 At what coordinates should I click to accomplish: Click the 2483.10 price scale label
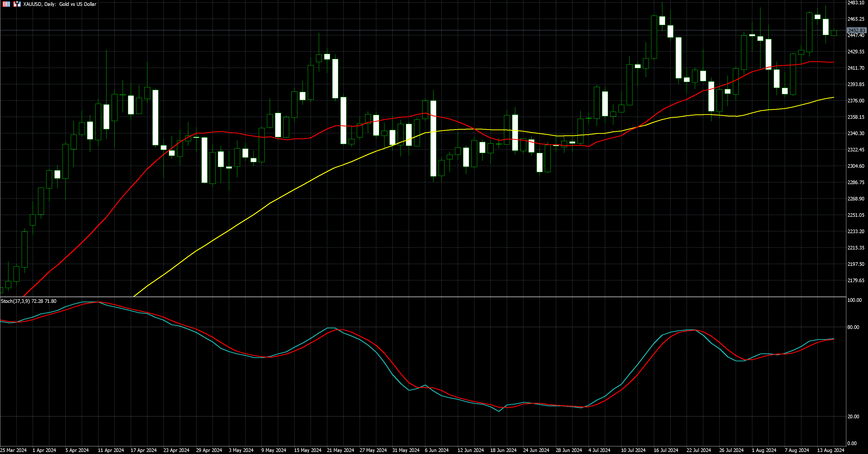[x=856, y=3]
